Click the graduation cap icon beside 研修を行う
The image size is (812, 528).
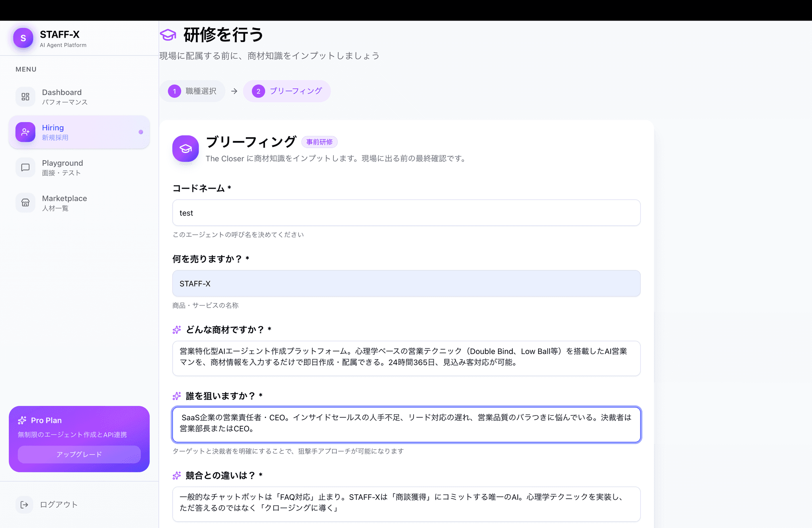[x=168, y=35]
